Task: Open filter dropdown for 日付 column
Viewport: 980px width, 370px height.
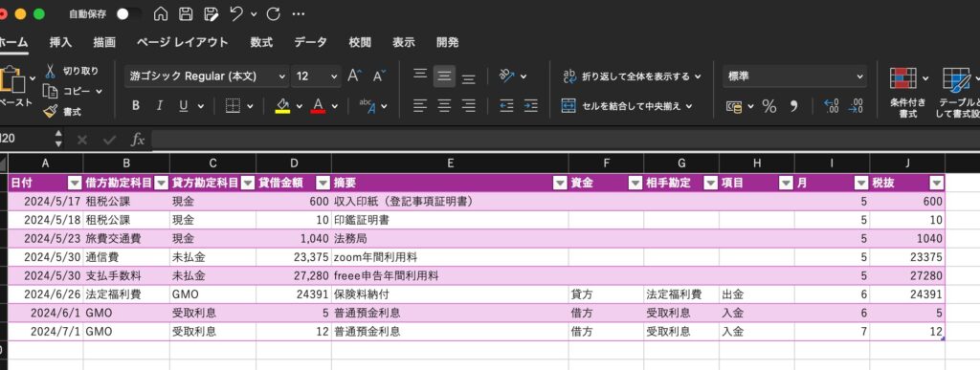Action: pyautogui.click(x=75, y=183)
